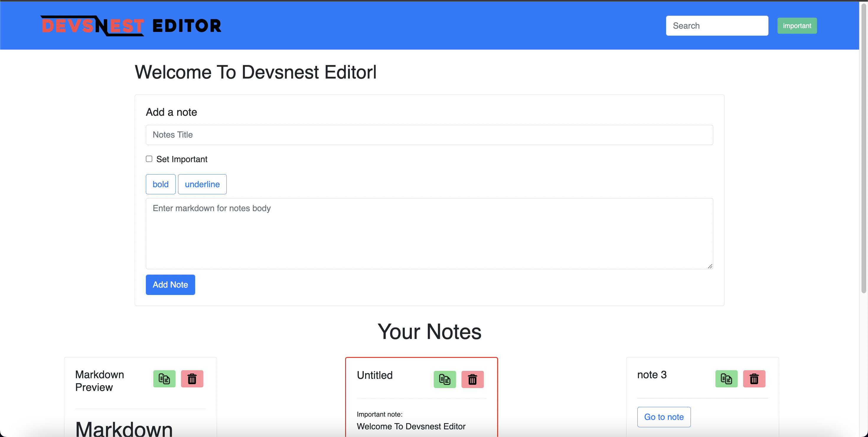Click the Devsnest Editor logo
Image resolution: width=868 pixels, height=437 pixels.
(131, 25)
